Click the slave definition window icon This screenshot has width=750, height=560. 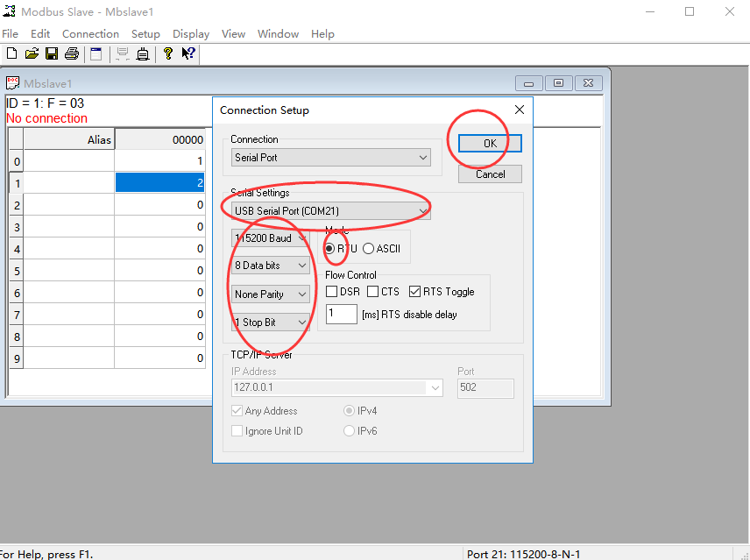point(96,53)
